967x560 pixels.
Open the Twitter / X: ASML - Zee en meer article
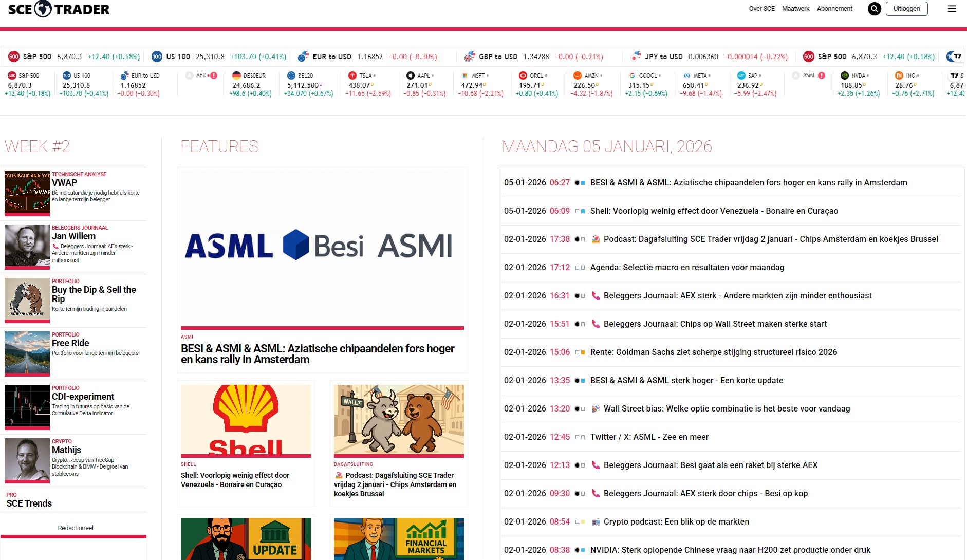(x=649, y=437)
